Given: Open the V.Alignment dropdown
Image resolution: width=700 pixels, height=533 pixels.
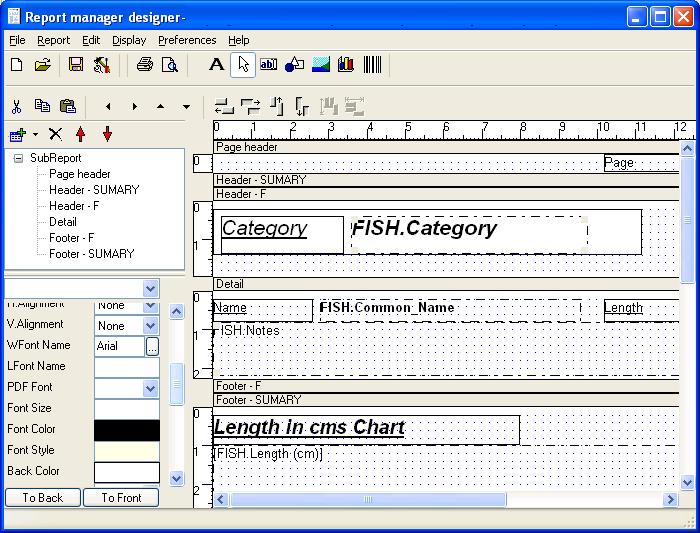Looking at the screenshot, I should [x=150, y=326].
